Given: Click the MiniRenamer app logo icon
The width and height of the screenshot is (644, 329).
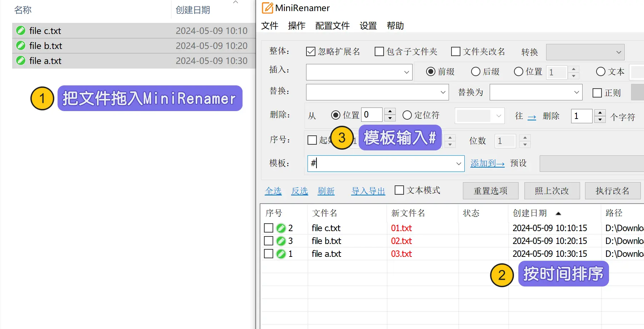Looking at the screenshot, I should 267,8.
